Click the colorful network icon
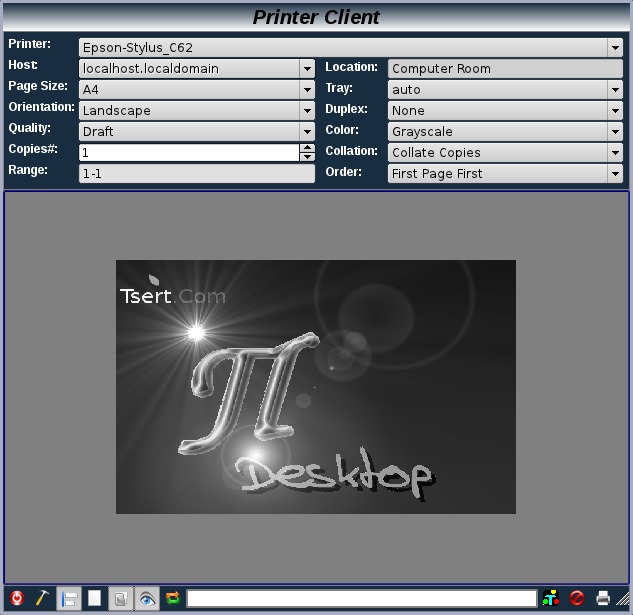Viewport: 633px width, 615px height. (x=551, y=598)
